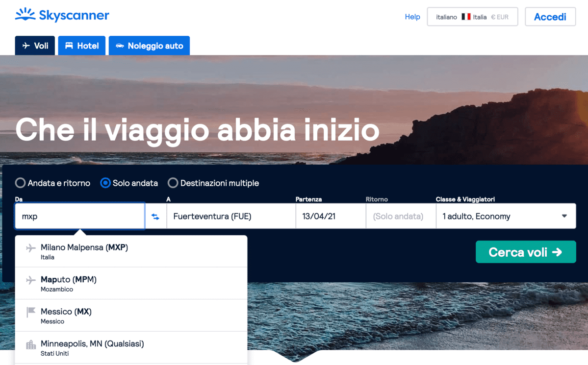Screen dimensions: 588x365
Task: Switch to the Hotel tab
Action: point(82,46)
